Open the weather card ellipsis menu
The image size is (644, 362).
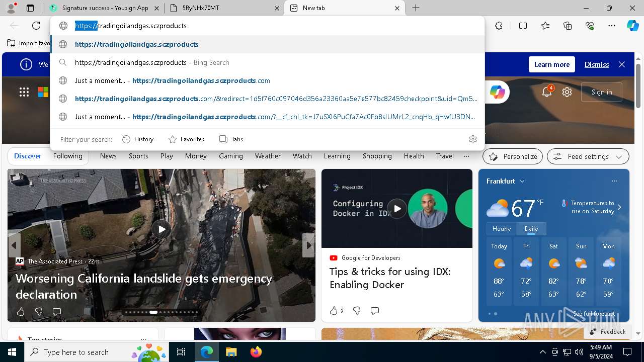pos(614,181)
